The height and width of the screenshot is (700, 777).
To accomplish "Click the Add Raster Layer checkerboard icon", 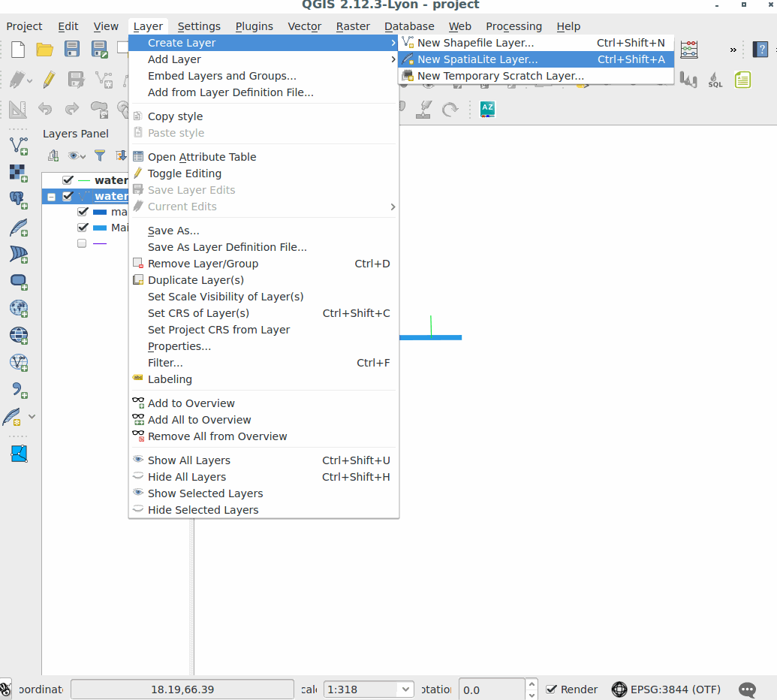I will [19, 173].
